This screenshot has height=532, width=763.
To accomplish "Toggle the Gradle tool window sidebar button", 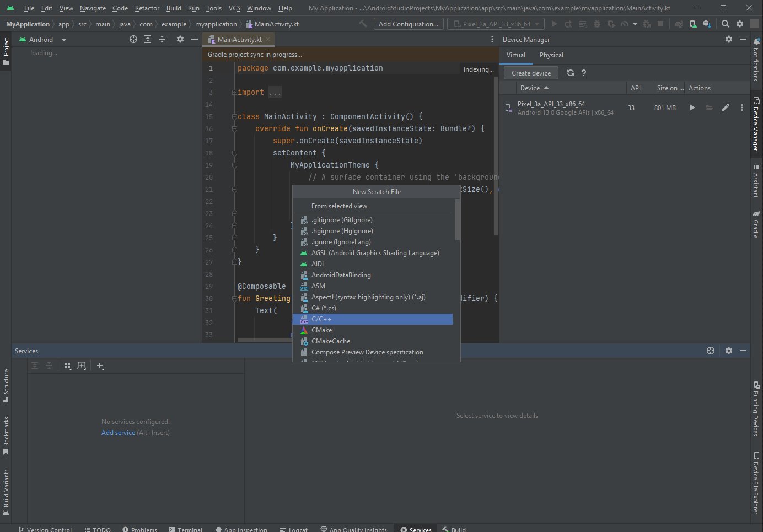I will click(x=756, y=224).
